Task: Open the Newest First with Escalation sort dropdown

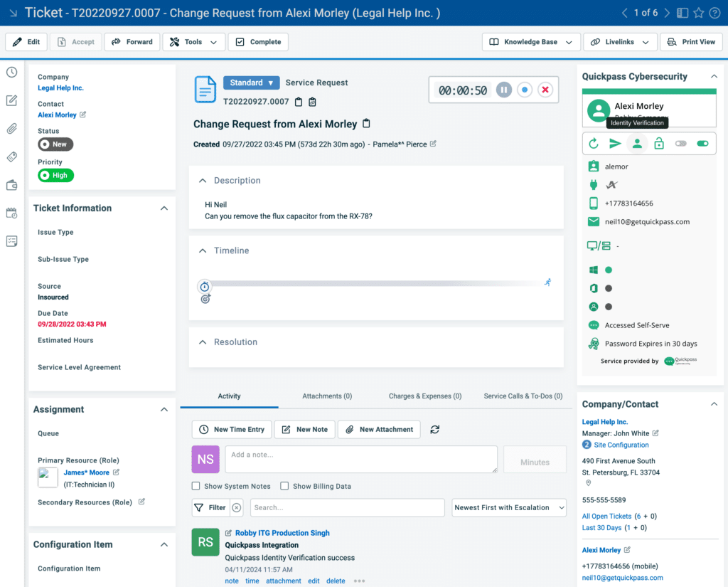Action: tap(509, 507)
